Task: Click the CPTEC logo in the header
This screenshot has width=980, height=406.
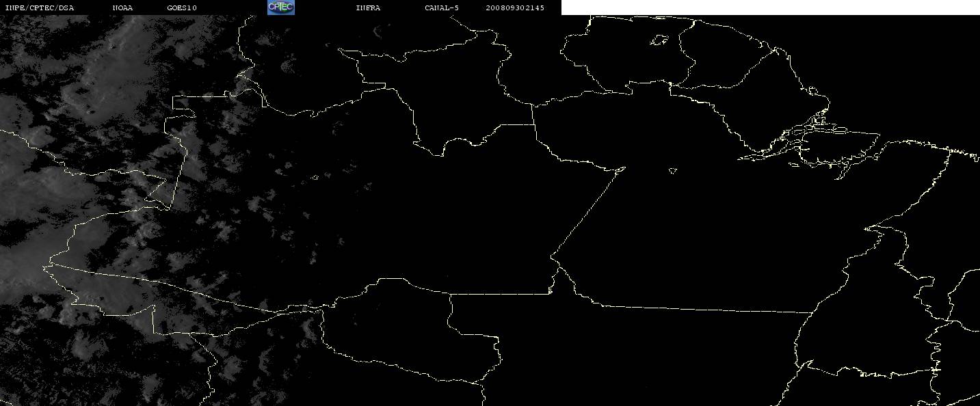Action: (281, 8)
